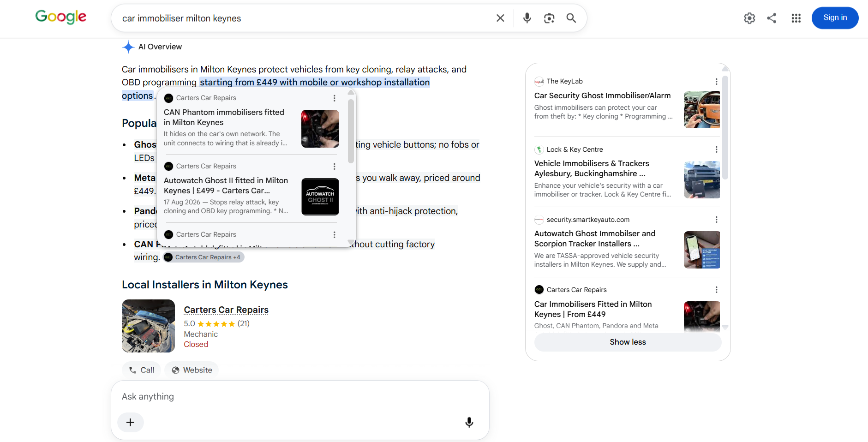Click the 'Local Installers in Milton Keynes' heading
This screenshot has width=868, height=442.
(205, 285)
